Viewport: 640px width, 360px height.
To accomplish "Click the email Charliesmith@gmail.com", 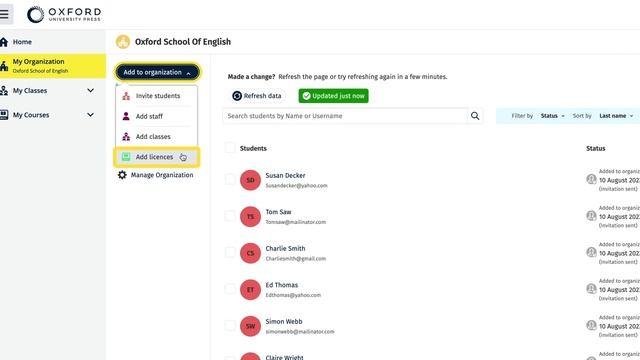I will pos(296,259).
